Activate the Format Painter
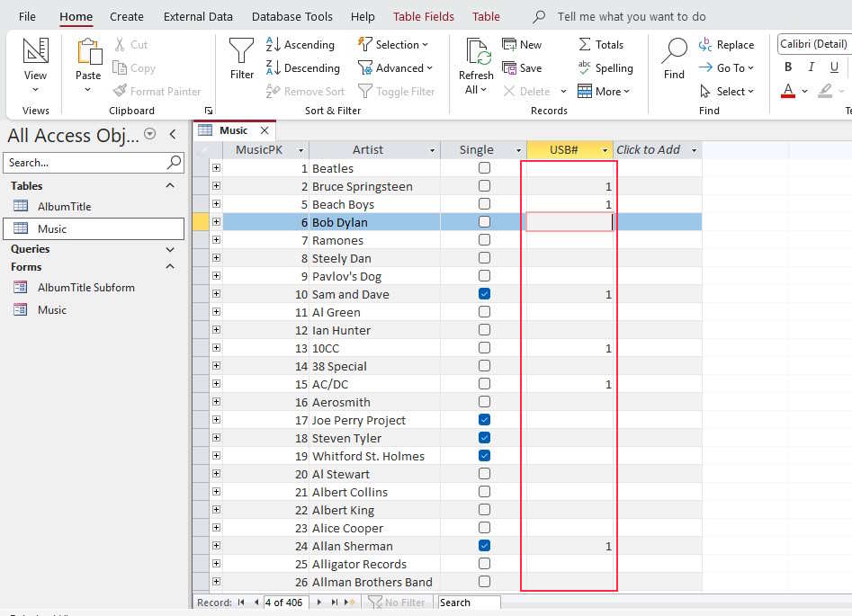The width and height of the screenshot is (852, 616). tap(157, 91)
